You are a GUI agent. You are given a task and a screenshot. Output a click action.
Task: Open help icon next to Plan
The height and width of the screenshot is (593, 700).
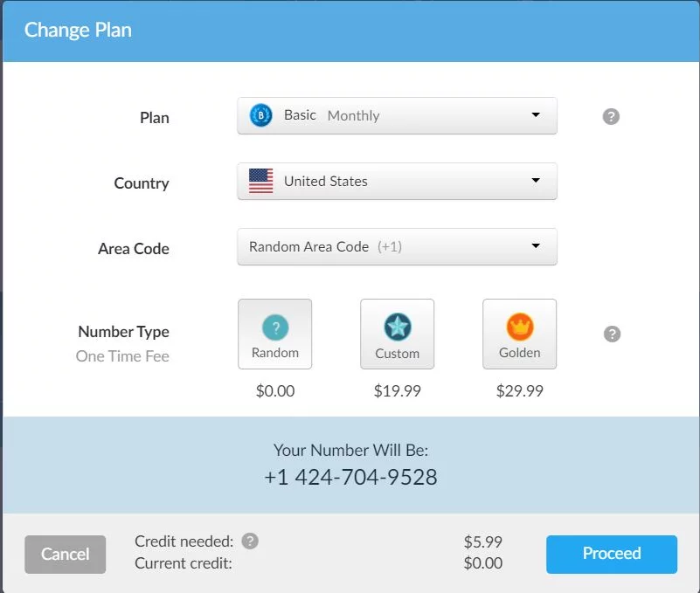611,116
